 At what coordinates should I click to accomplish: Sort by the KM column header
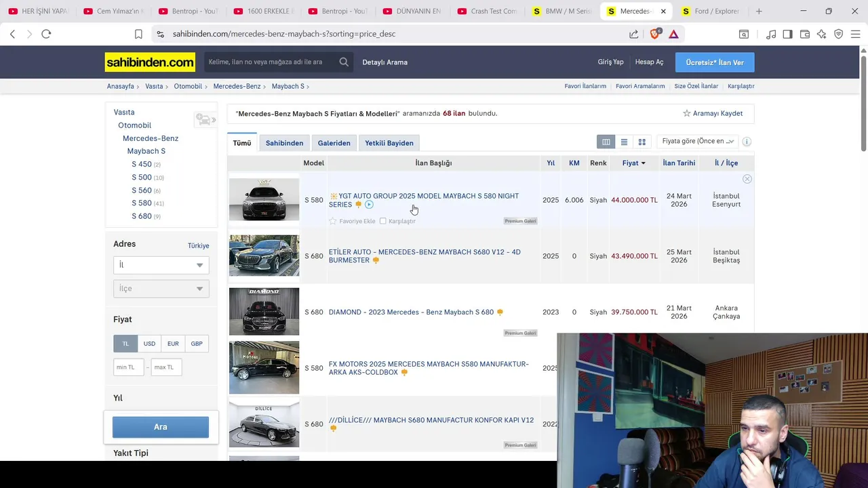(574, 163)
